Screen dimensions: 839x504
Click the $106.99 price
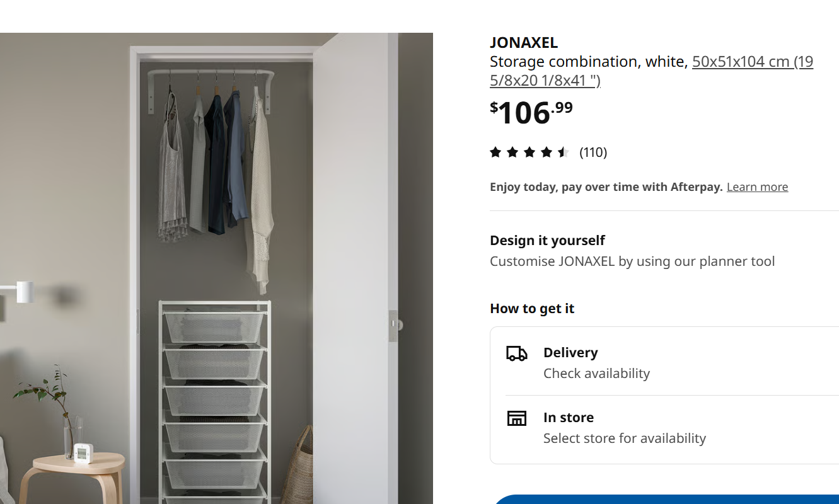point(531,113)
